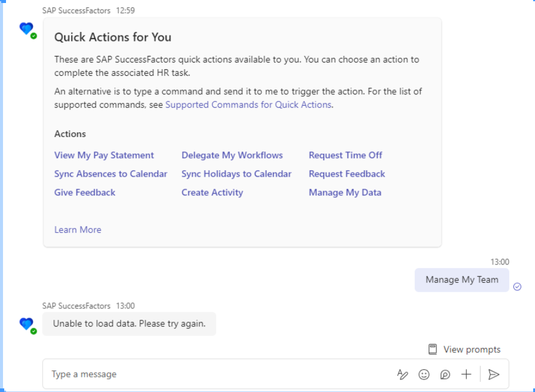The height and width of the screenshot is (392, 535).
Task: Send message with the paper plane icon
Action: click(494, 375)
